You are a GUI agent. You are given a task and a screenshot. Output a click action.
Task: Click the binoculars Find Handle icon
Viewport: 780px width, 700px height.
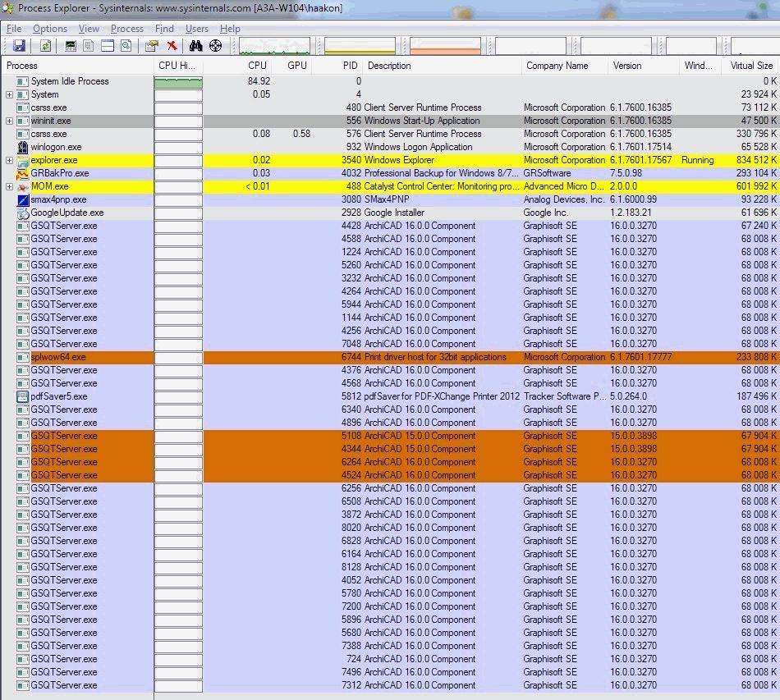tap(196, 46)
